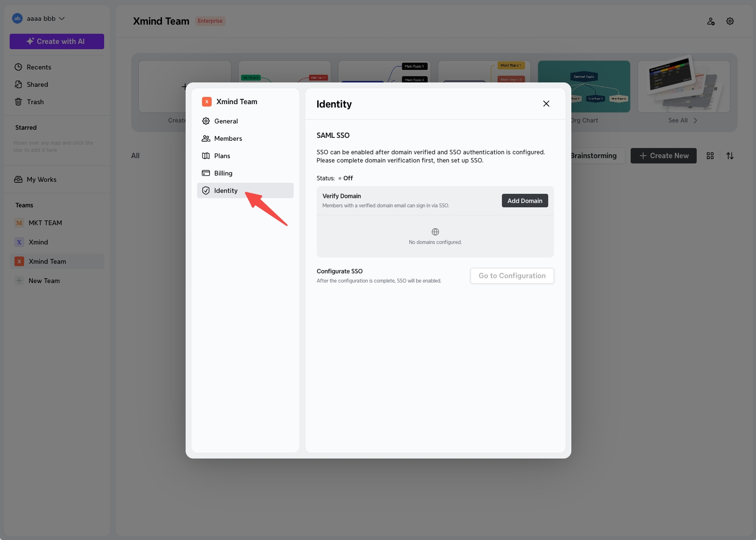This screenshot has height=540, width=756.
Task: Click the globe icon in domains area
Action: point(435,232)
